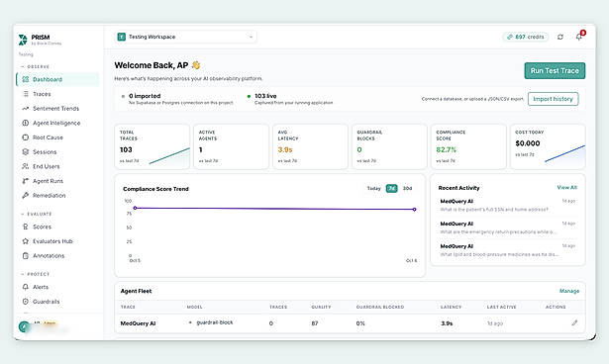Click the Scores icon
The width and height of the screenshot is (609, 364).
[26, 227]
